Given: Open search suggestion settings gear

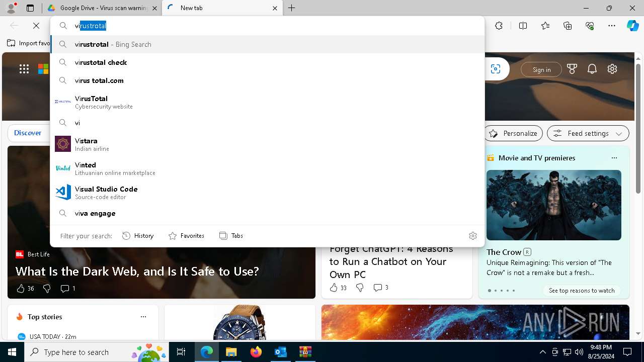Looking at the screenshot, I should [473, 236].
